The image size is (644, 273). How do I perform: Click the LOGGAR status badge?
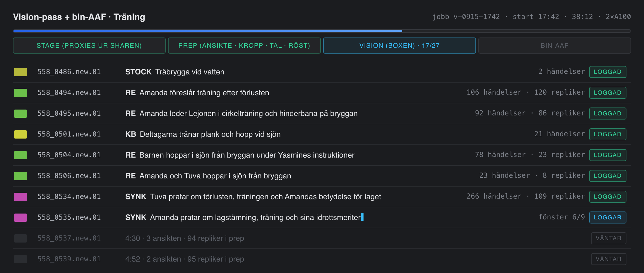click(608, 218)
